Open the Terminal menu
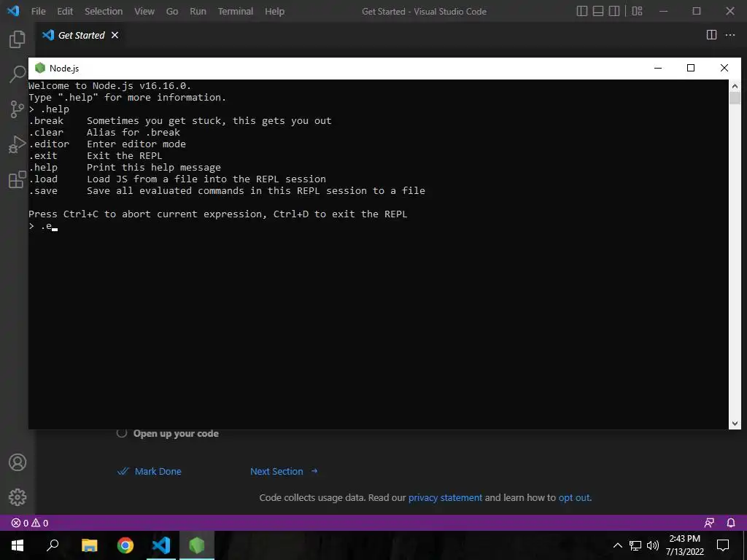 pos(236,11)
